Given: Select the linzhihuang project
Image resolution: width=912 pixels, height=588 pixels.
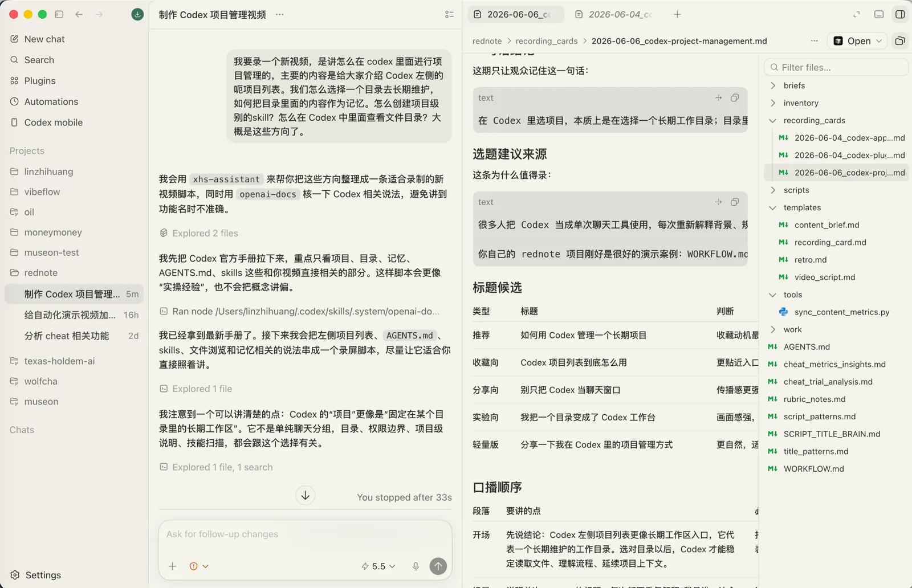Looking at the screenshot, I should point(74,171).
